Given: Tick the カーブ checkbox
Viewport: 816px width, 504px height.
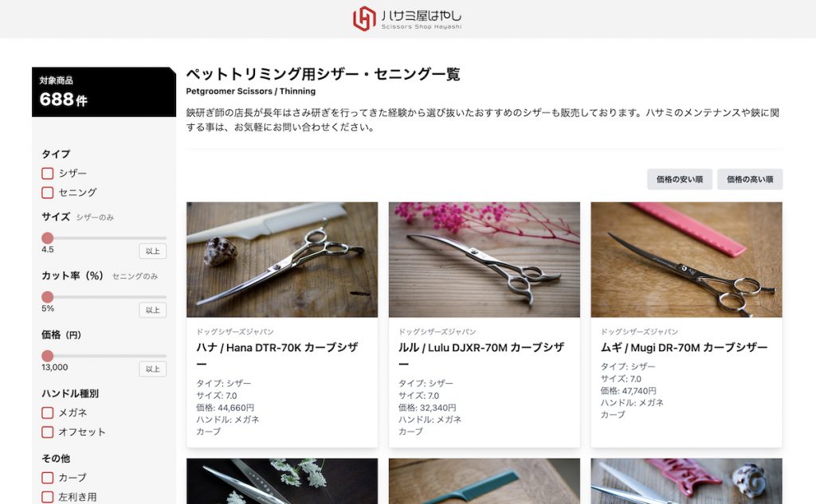Looking at the screenshot, I should [47, 478].
